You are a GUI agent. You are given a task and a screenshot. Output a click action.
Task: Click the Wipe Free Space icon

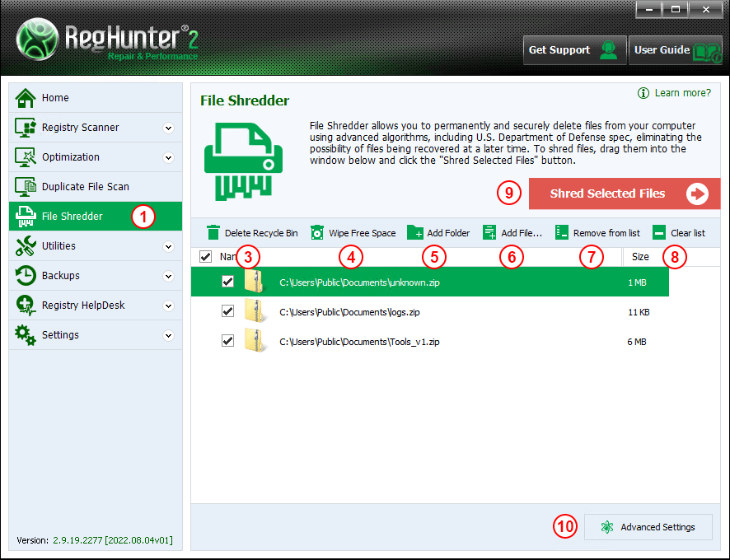[317, 233]
